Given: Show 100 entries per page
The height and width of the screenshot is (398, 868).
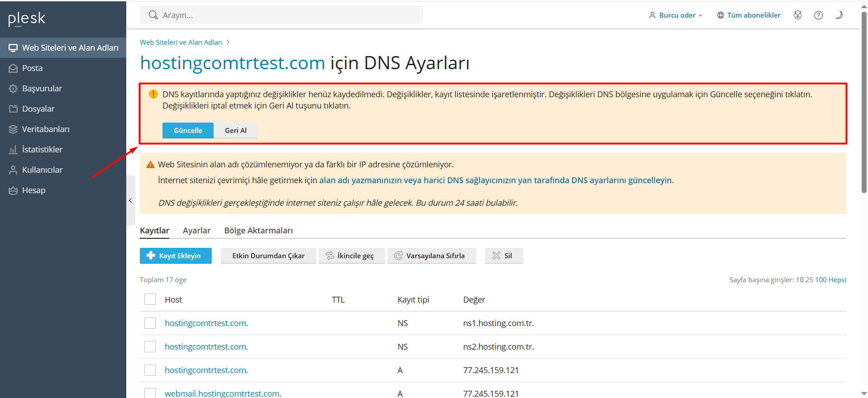Looking at the screenshot, I should [x=820, y=280].
